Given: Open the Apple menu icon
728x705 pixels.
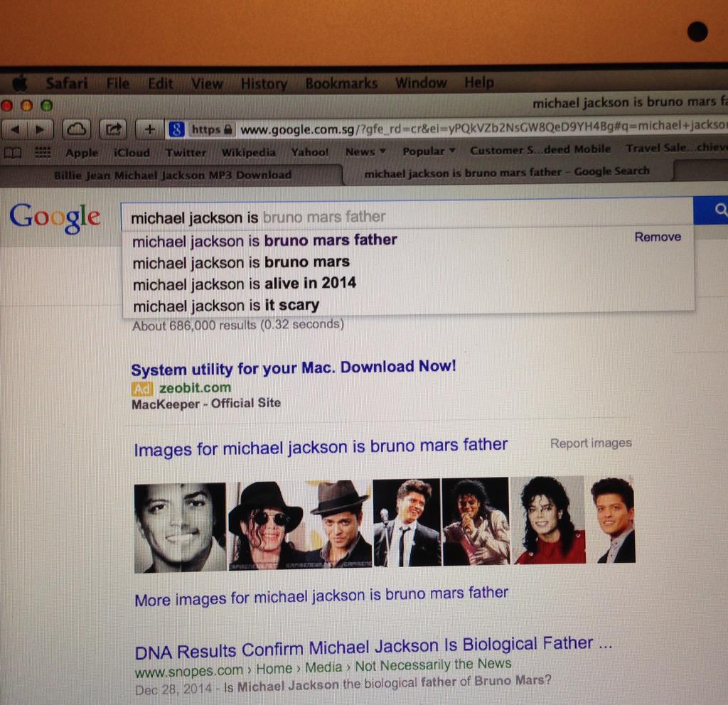Looking at the screenshot, I should pyautogui.click(x=20, y=84).
